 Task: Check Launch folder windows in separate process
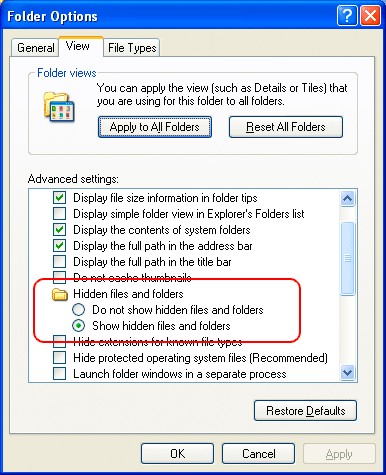point(60,374)
